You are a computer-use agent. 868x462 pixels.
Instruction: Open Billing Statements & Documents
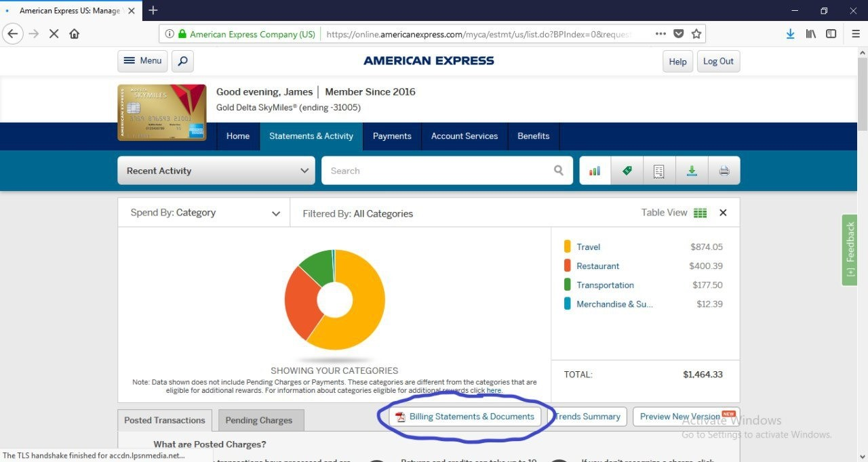(465, 417)
